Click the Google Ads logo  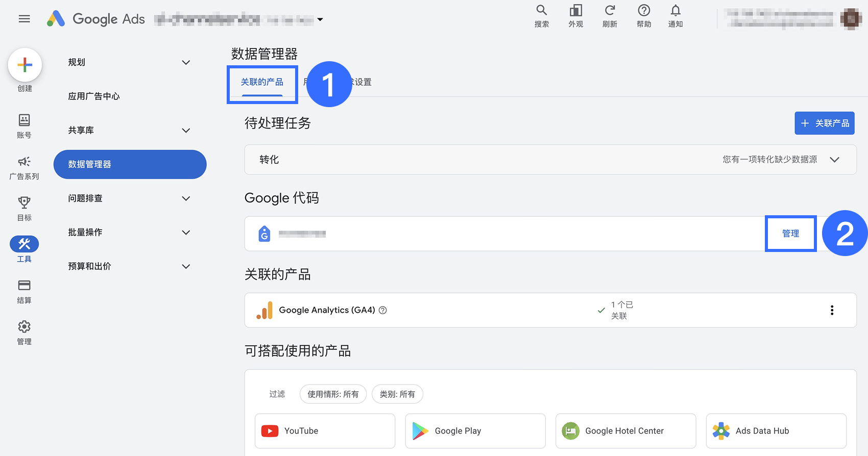click(96, 19)
